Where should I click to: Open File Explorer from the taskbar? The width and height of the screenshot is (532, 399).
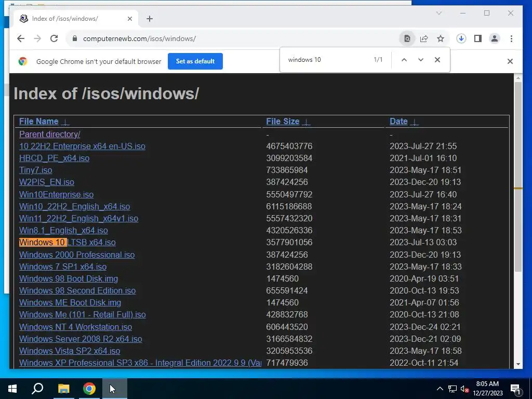63,389
